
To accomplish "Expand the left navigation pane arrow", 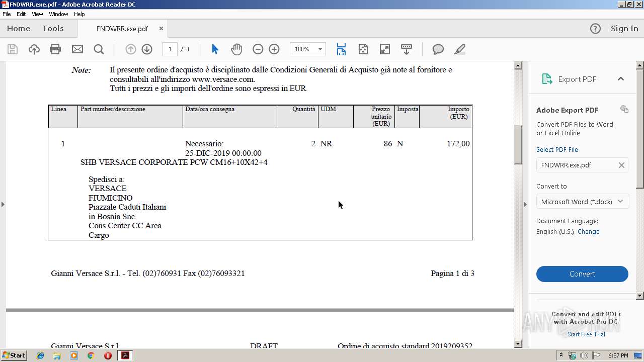I will coord(3,204).
